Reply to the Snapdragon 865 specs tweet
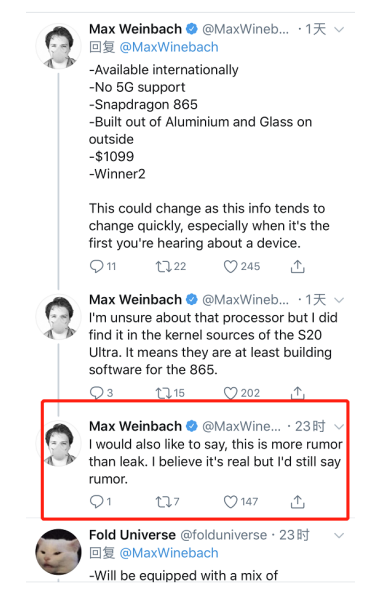Viewport: 385px width, 594px height. (96, 266)
